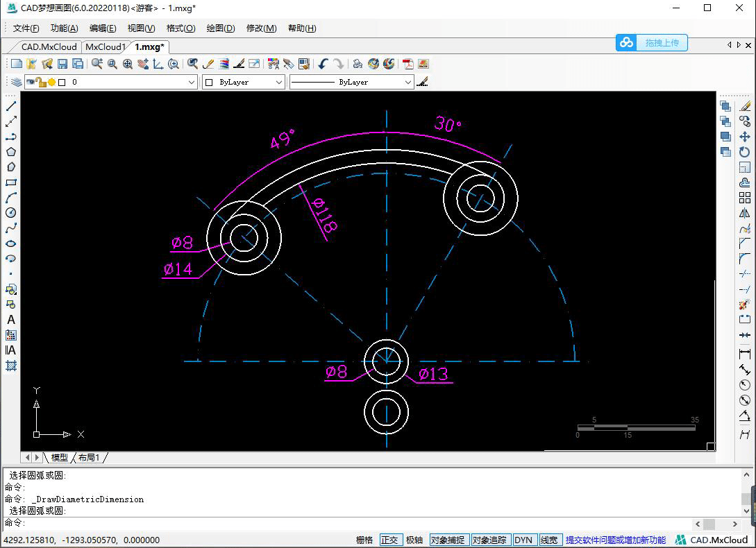Click the Save file icon
The image size is (756, 548).
pos(62,64)
